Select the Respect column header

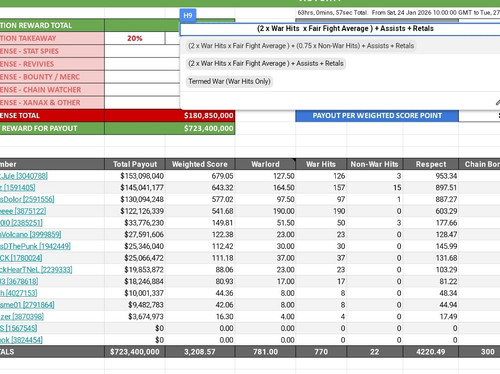coord(431,164)
